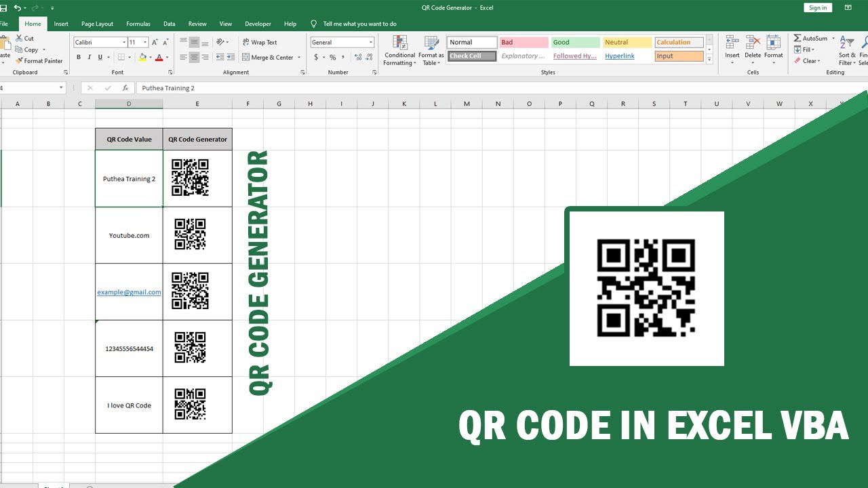868x488 pixels.
Task: Click the Copy icon
Action: click(20, 49)
